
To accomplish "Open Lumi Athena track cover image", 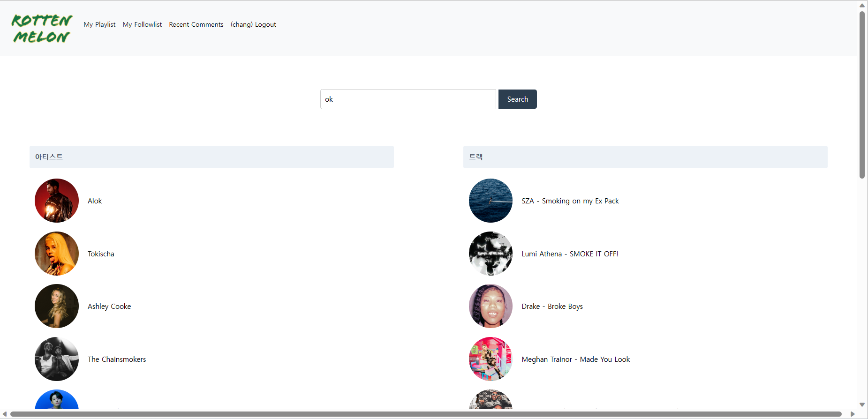I will (x=491, y=254).
